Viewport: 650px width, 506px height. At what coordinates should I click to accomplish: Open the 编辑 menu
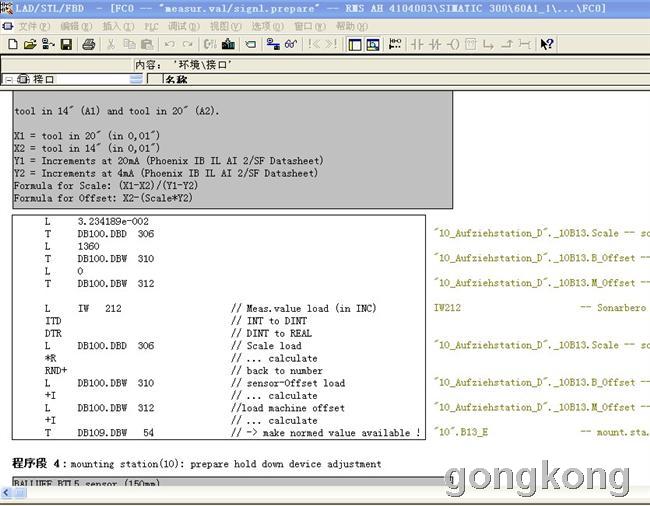(x=76, y=27)
